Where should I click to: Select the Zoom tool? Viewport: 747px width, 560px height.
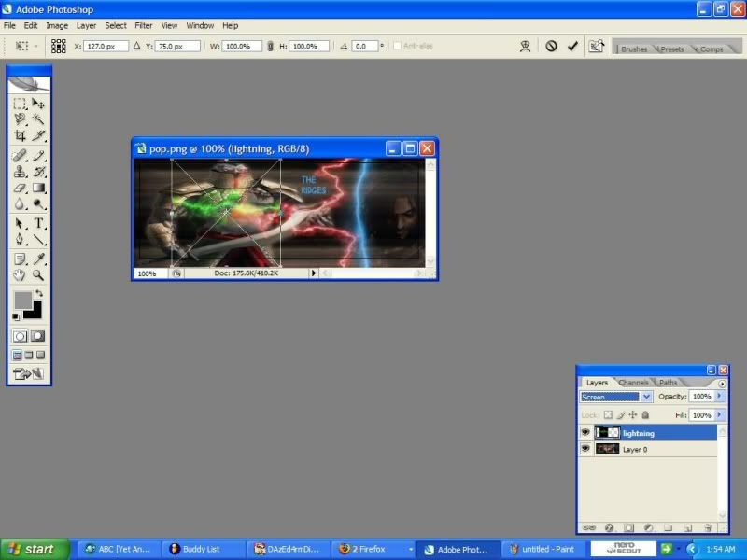[x=38, y=274]
